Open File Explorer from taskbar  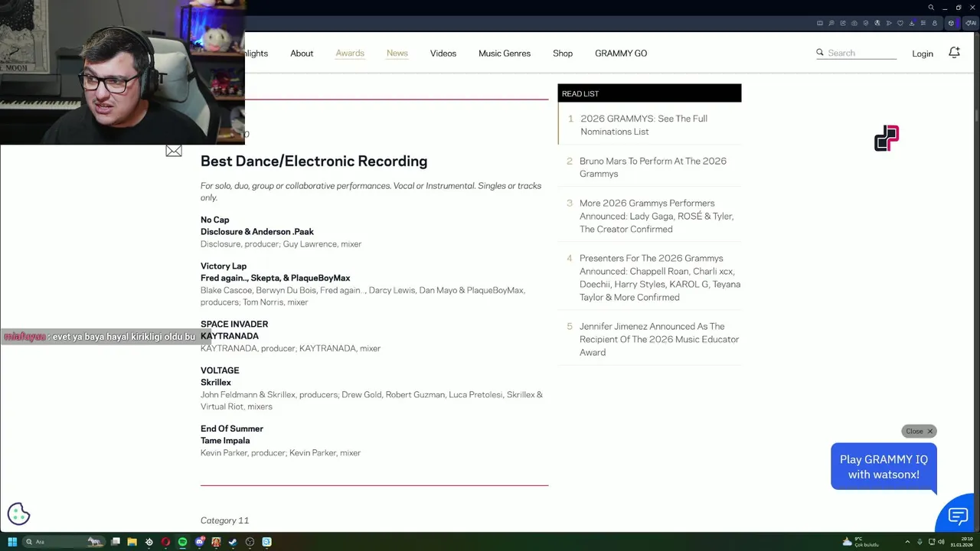coord(132,542)
